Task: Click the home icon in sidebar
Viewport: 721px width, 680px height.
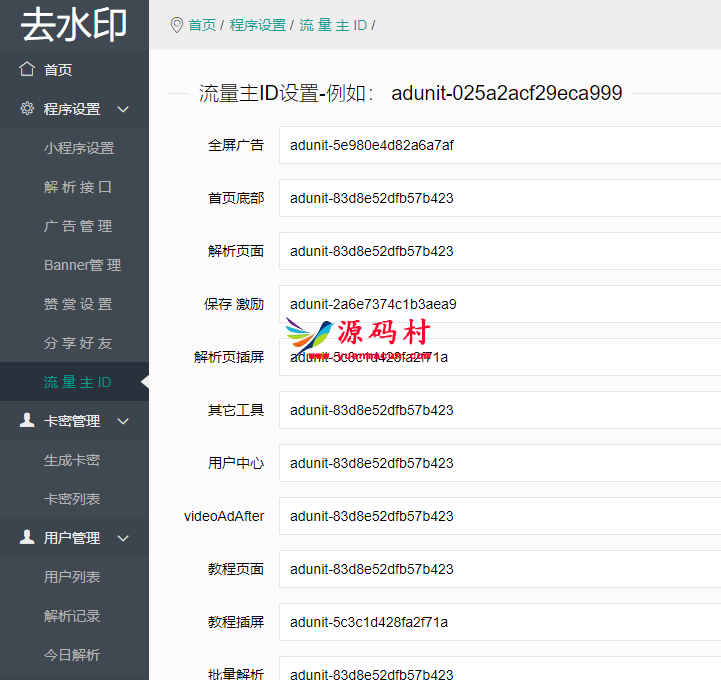Action: 27,70
